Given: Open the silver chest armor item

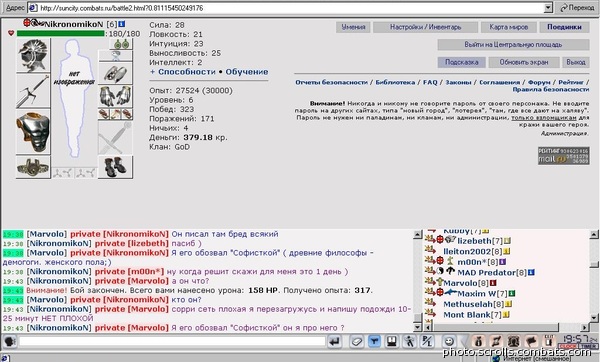Looking at the screenshot, I should tap(33, 132).
